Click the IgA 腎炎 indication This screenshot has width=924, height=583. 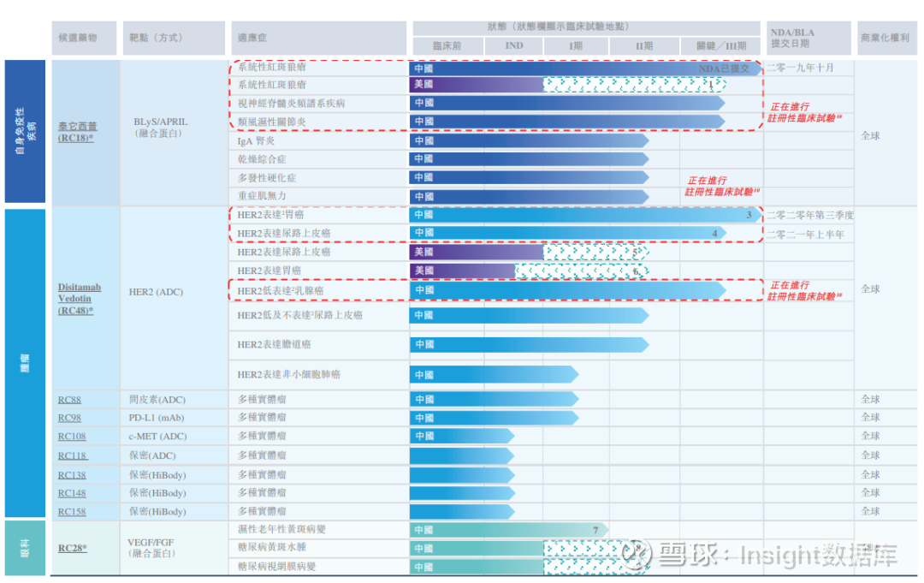pyautogui.click(x=256, y=141)
